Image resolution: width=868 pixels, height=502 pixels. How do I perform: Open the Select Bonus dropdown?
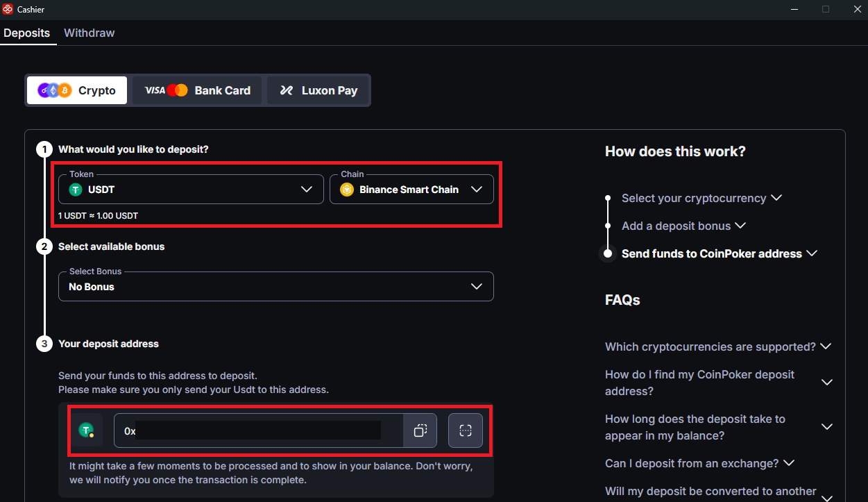(276, 286)
